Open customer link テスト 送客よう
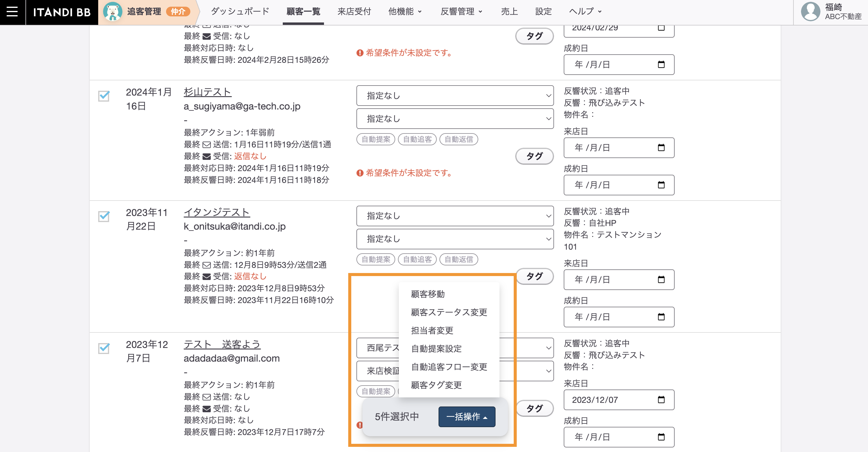Screen dimensions: 868x452 [x=222, y=344]
